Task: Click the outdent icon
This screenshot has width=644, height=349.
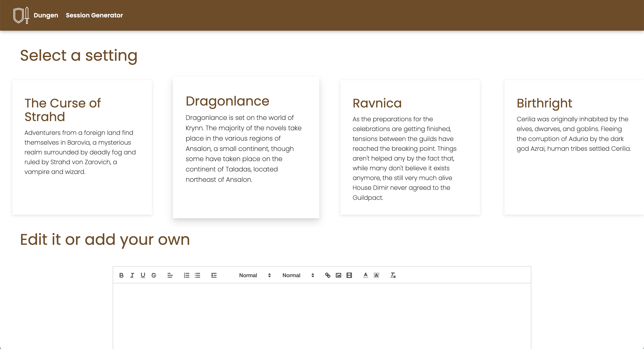Action: click(214, 275)
